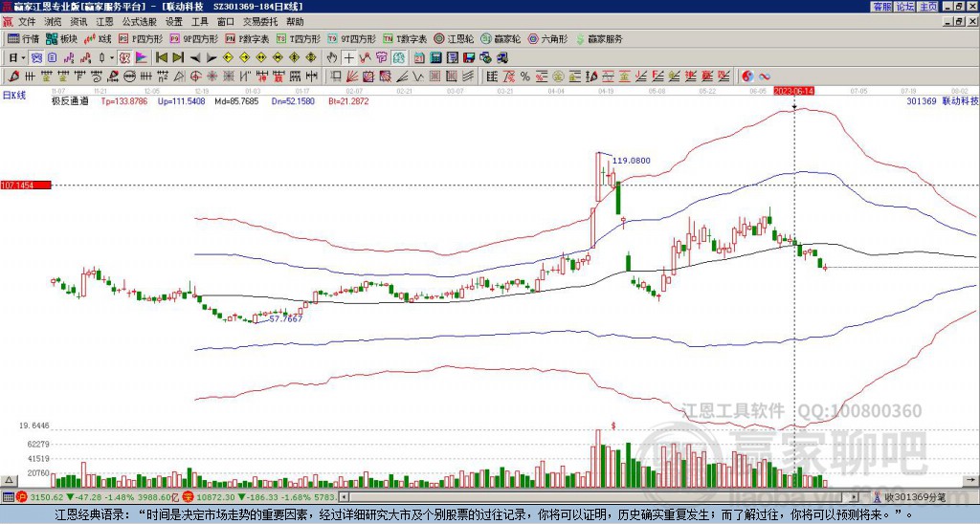Click the 客服 customer service button
Viewport: 980px width, 524px height.
[881, 7]
